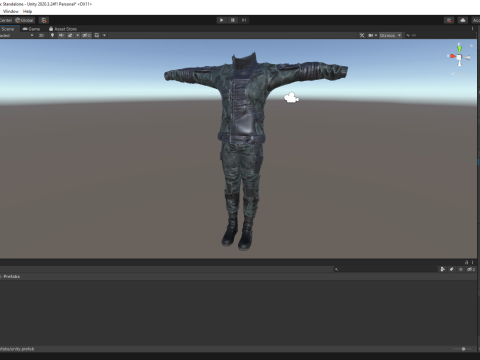The height and width of the screenshot is (360, 480).
Task: Open the Help menu
Action: [27, 11]
